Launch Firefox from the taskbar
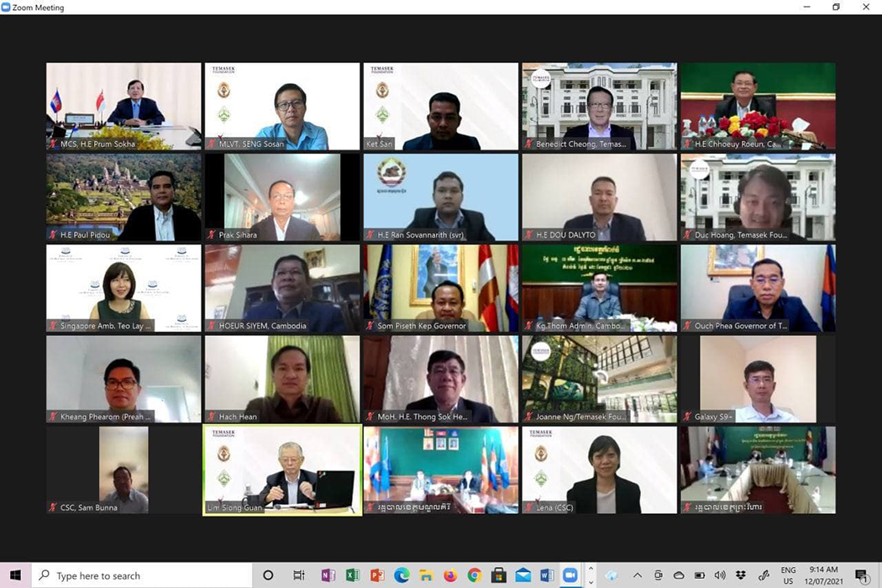This screenshot has height=588, width=882. (450, 575)
